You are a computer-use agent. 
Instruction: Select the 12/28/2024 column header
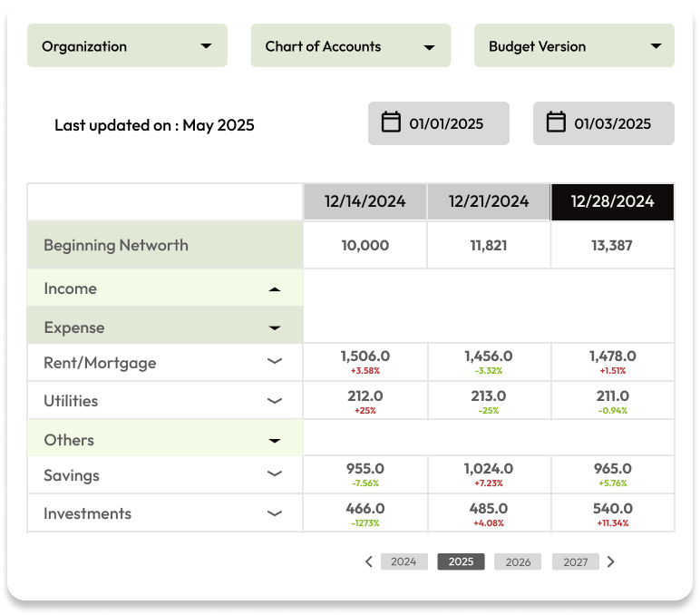coord(613,202)
